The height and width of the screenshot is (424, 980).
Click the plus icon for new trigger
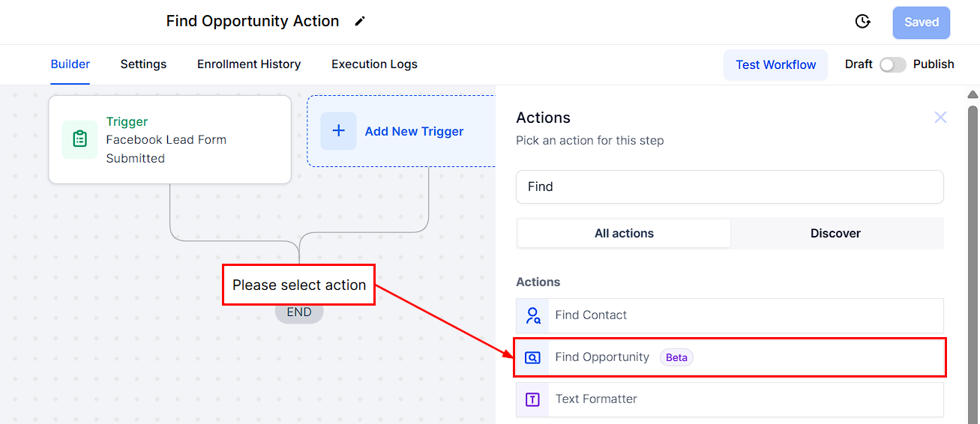coord(338,131)
